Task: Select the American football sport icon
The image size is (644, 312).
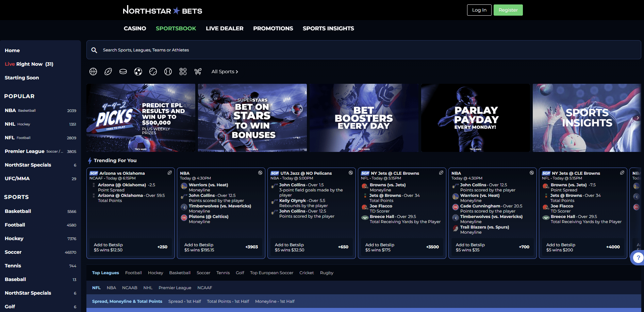Action: tap(108, 72)
